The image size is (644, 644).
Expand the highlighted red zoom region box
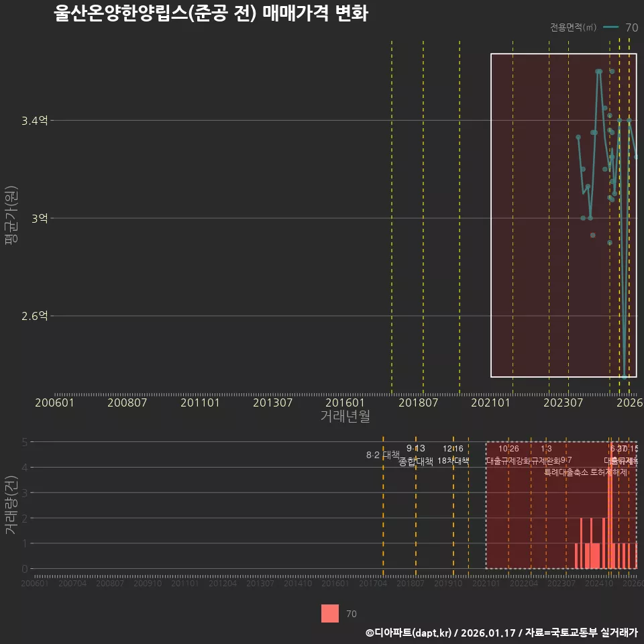point(563,215)
